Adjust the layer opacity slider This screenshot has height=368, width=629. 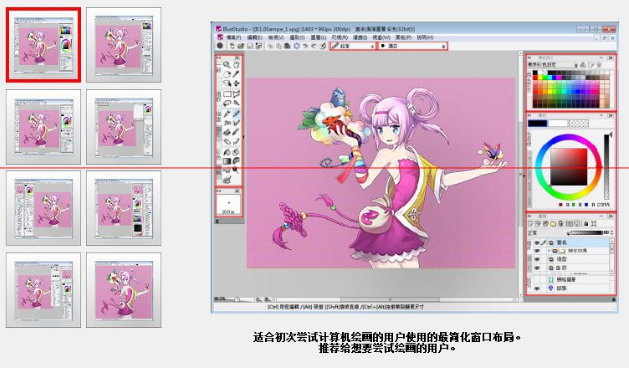tap(586, 233)
